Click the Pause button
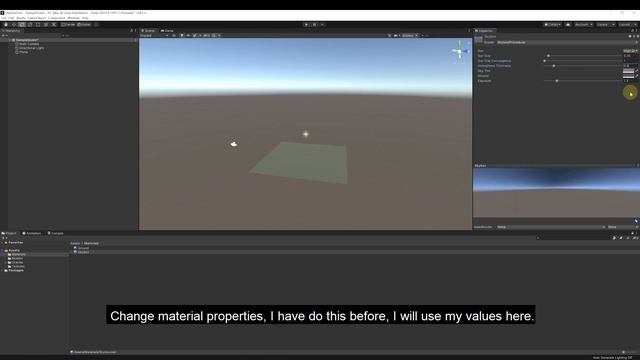The height and width of the screenshot is (360, 640). (314, 24)
